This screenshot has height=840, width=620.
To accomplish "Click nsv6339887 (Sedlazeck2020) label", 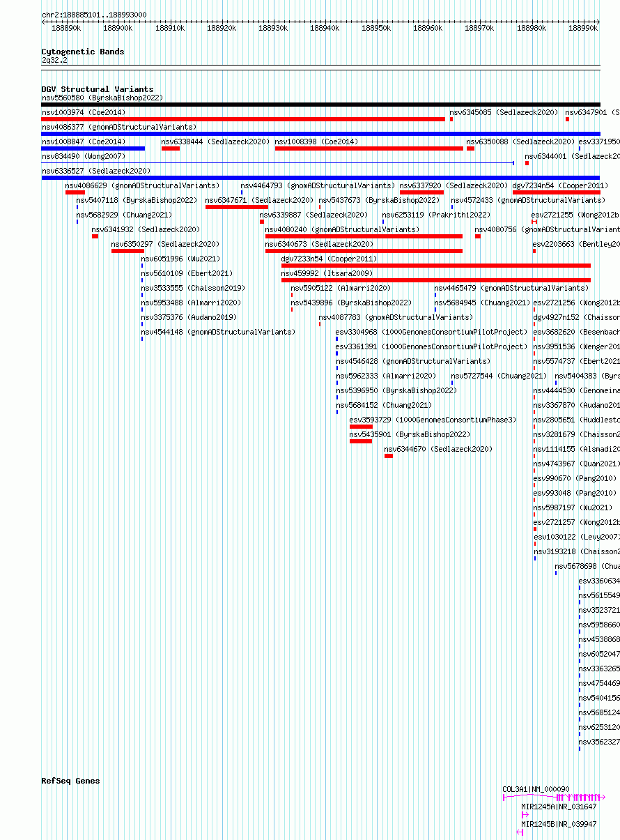I will [314, 215].
